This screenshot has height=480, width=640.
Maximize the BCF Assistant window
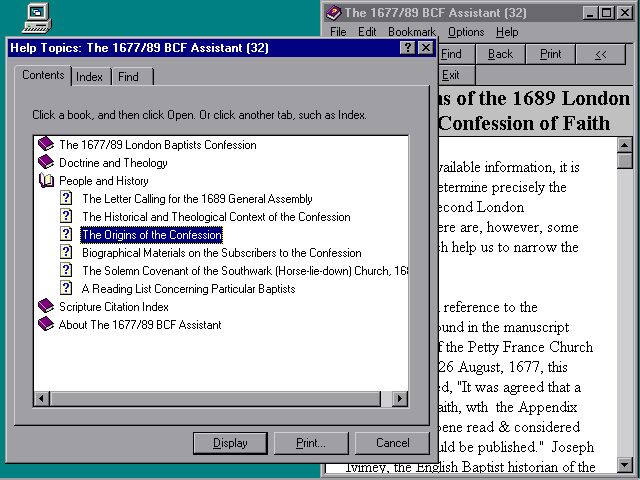coord(607,13)
